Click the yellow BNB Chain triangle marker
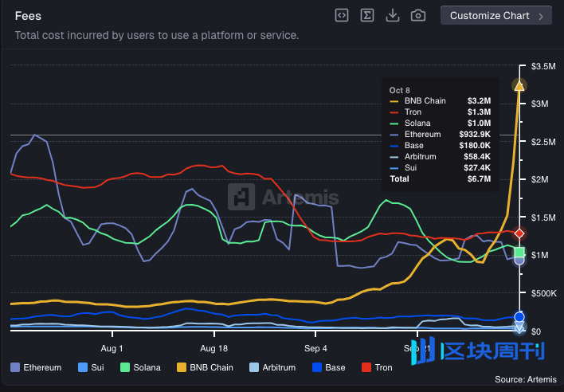Screen dimensions: 564x392 click(x=519, y=85)
